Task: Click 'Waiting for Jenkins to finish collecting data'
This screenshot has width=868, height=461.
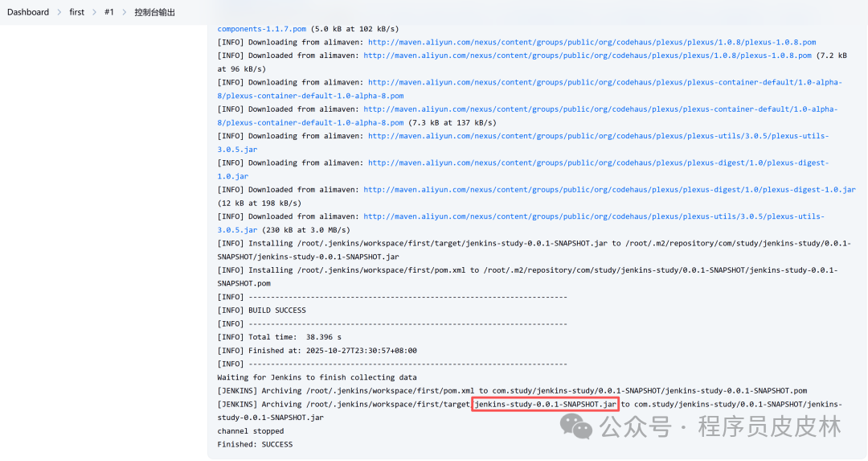Action: (317, 377)
